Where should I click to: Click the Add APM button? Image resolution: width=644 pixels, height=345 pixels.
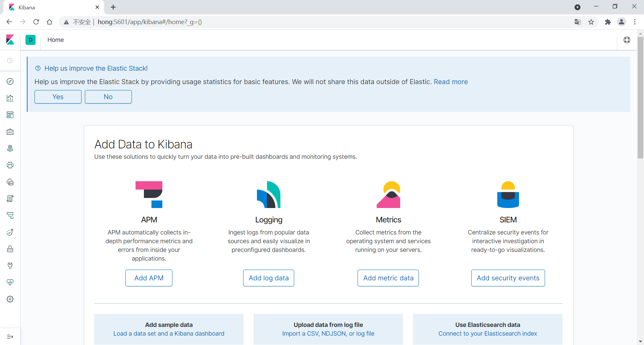[149, 278]
